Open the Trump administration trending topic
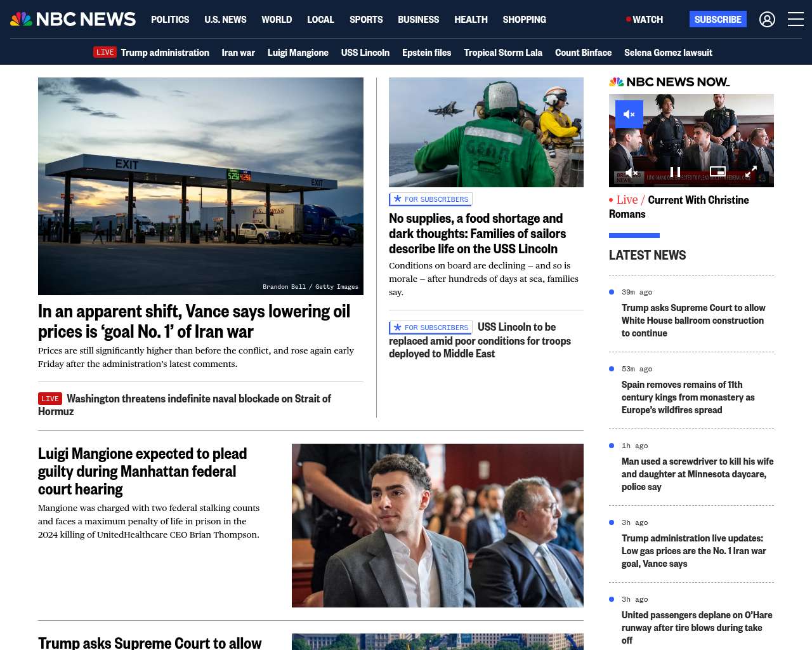 [165, 53]
